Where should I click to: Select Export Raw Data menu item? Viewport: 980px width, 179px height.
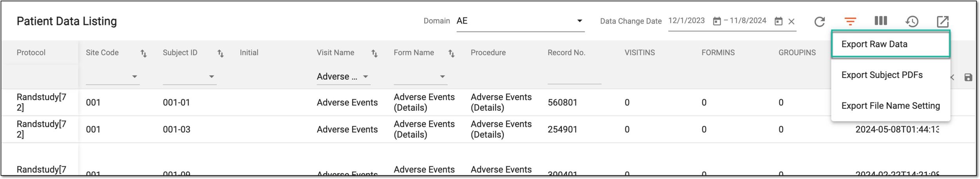coord(891,44)
